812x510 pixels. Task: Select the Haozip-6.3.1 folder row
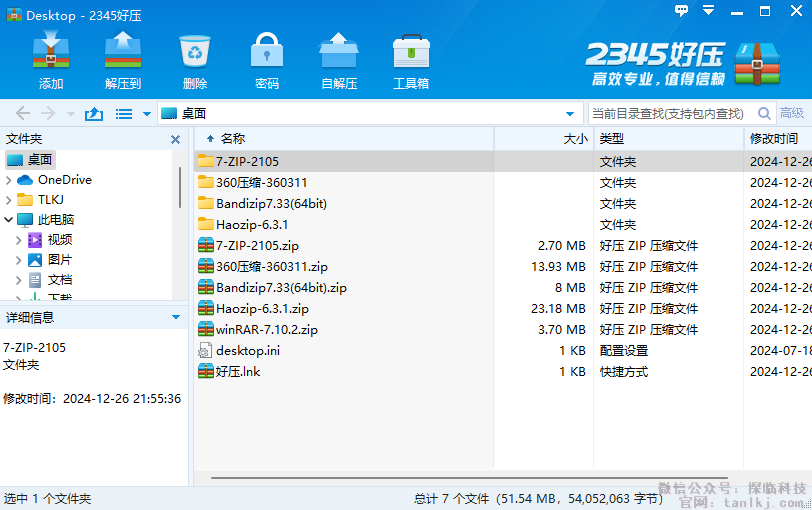pyautogui.click(x=503, y=225)
